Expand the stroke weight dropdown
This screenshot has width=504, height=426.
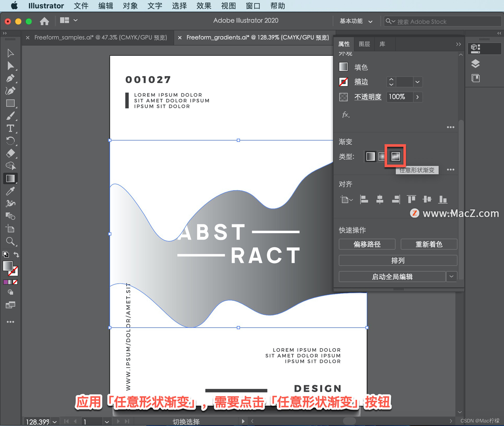pos(417,82)
